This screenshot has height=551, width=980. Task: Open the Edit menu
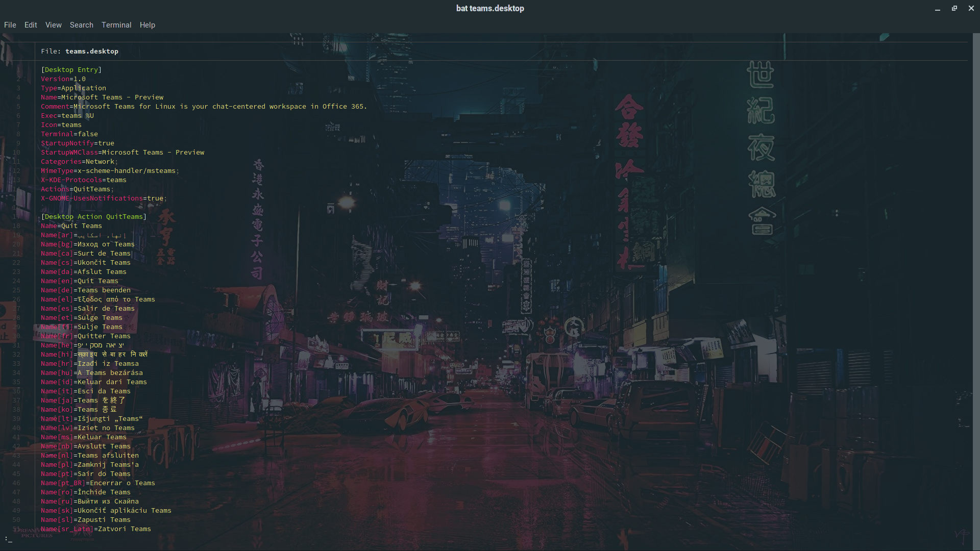tap(31, 25)
